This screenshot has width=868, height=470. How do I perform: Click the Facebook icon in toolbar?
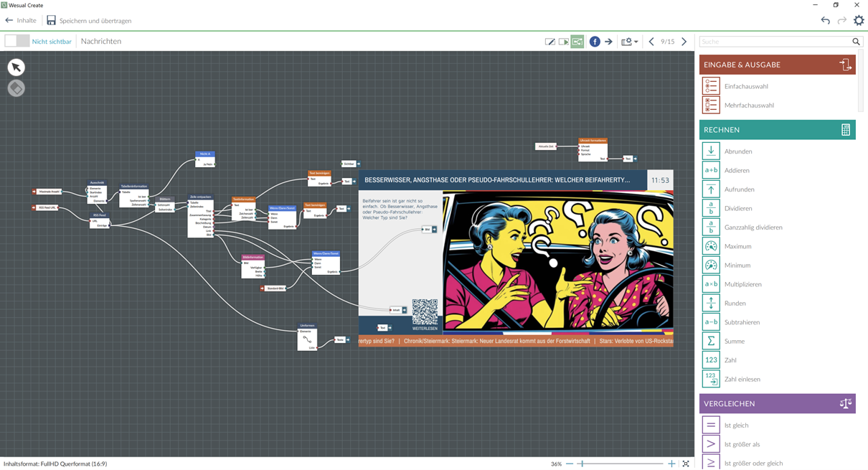[x=595, y=42]
